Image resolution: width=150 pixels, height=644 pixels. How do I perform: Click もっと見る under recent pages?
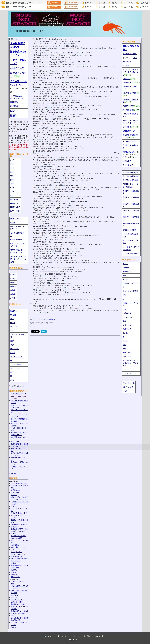coord(13,474)
